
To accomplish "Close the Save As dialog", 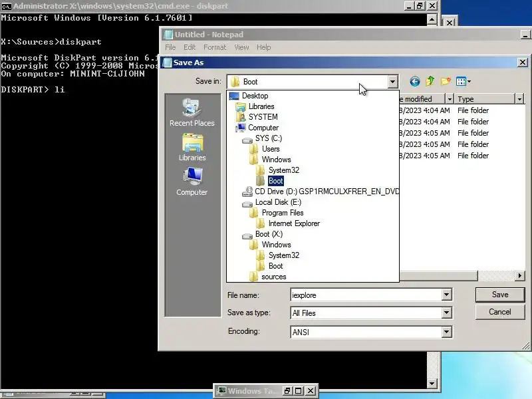I will [523, 63].
